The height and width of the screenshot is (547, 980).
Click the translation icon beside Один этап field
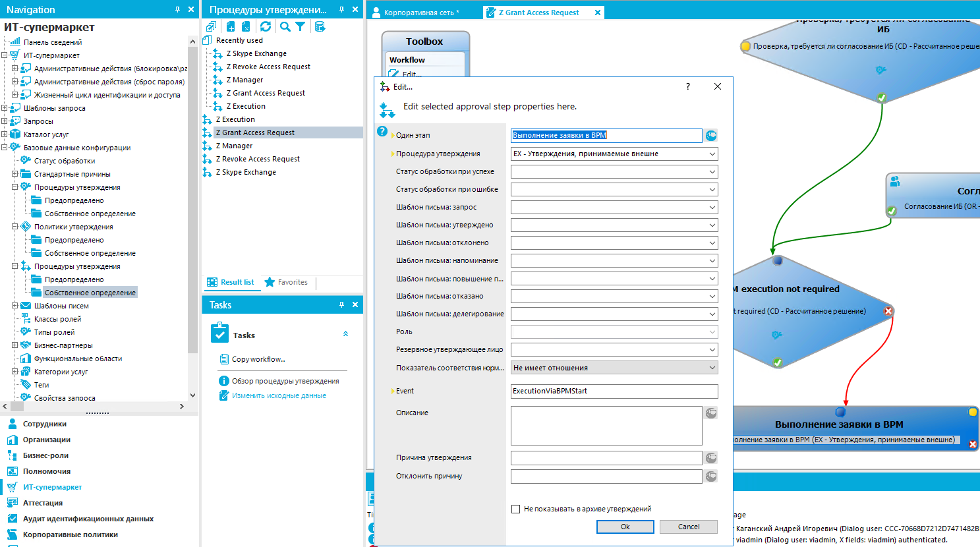(x=711, y=136)
